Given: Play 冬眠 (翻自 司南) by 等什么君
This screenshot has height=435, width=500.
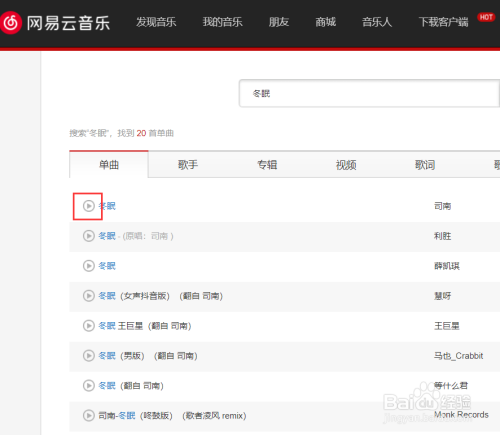Looking at the screenshot, I should point(89,386).
